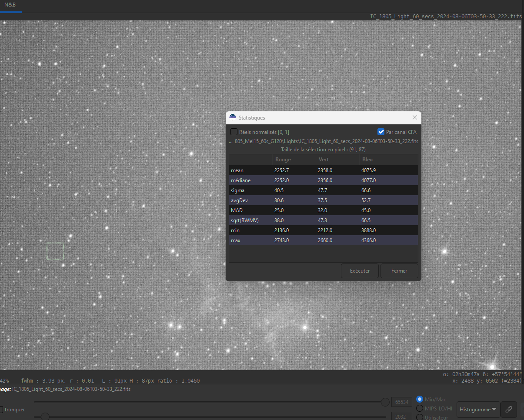Click the Siril icon in Statistiques title bar
This screenshot has width=524, height=420.
point(233,117)
